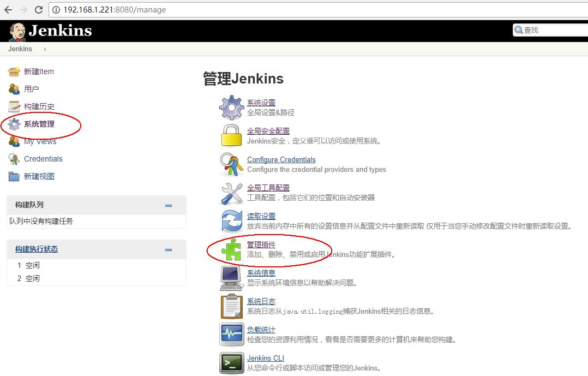The height and width of the screenshot is (376, 588).
Task: Open 新建视图 in the sidebar
Action: click(39, 176)
